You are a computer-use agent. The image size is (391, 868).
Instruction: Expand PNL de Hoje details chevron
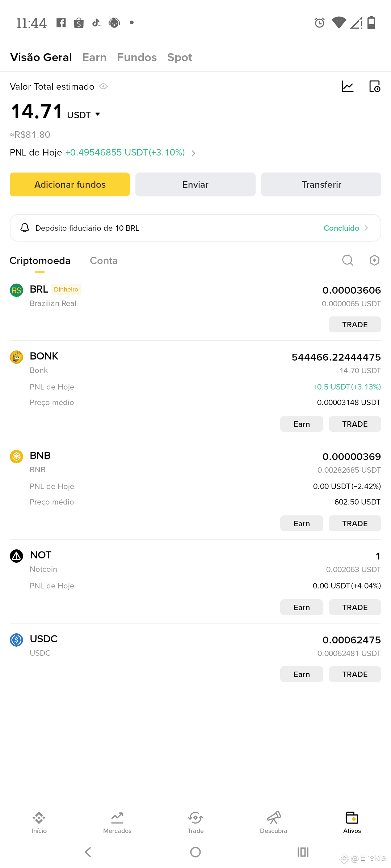coord(193,153)
